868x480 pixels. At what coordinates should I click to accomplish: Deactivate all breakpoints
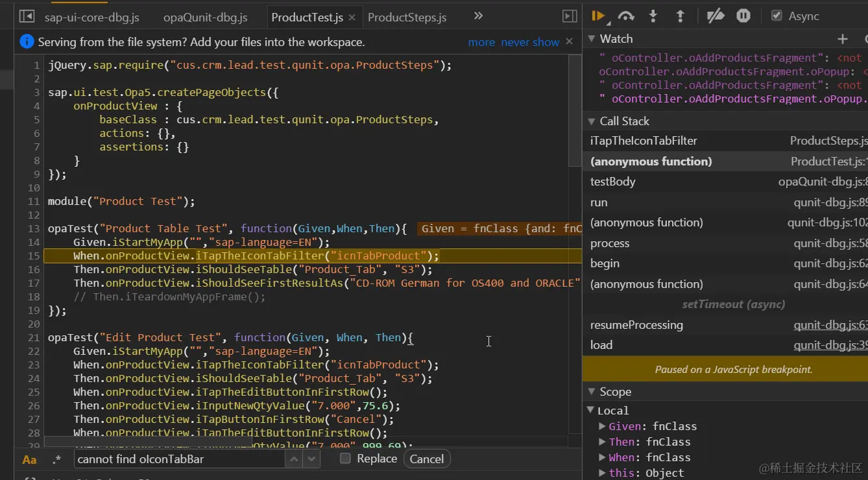[716, 16]
